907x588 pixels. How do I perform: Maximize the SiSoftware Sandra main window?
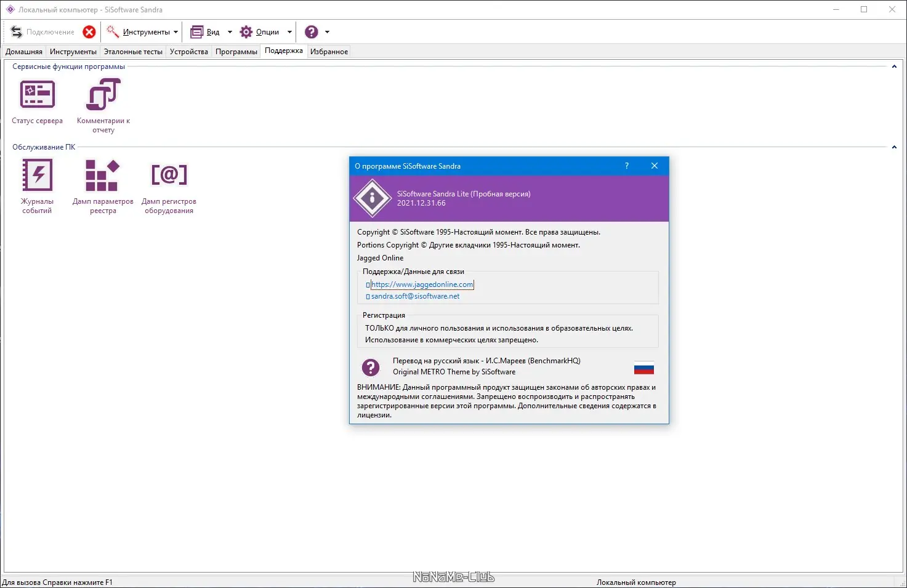[x=864, y=9]
